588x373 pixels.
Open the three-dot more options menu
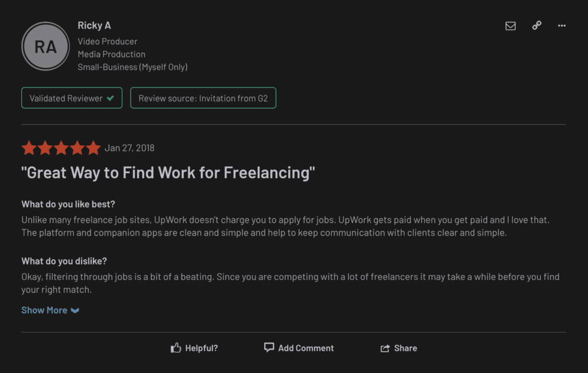coord(562,26)
